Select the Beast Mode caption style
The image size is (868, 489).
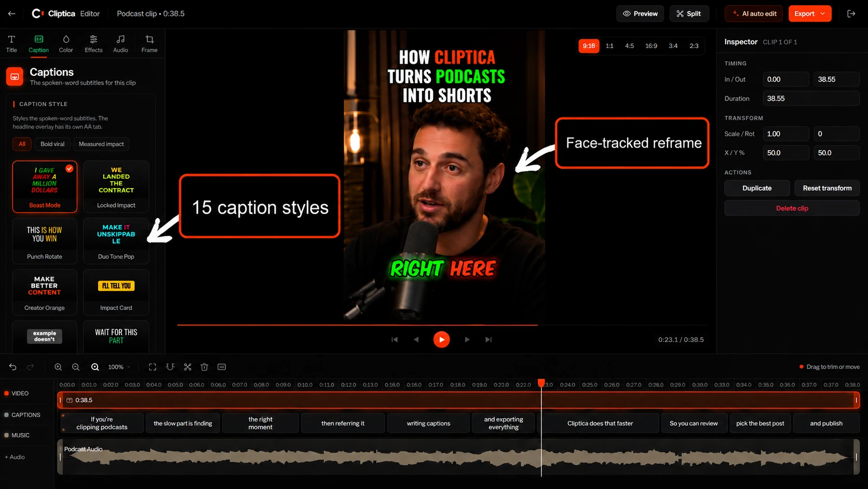coord(45,187)
